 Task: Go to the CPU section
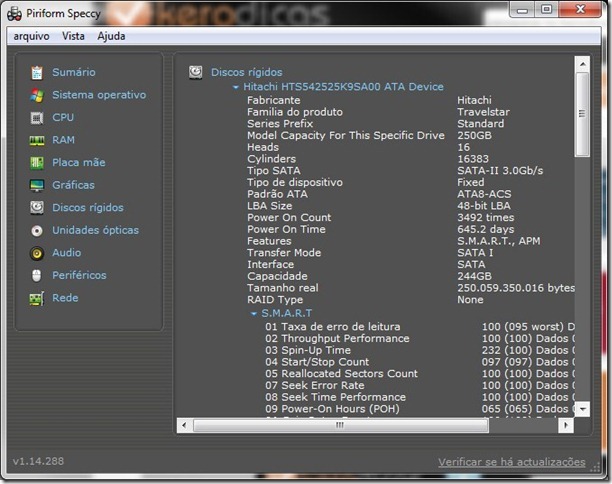pyautogui.click(x=63, y=117)
